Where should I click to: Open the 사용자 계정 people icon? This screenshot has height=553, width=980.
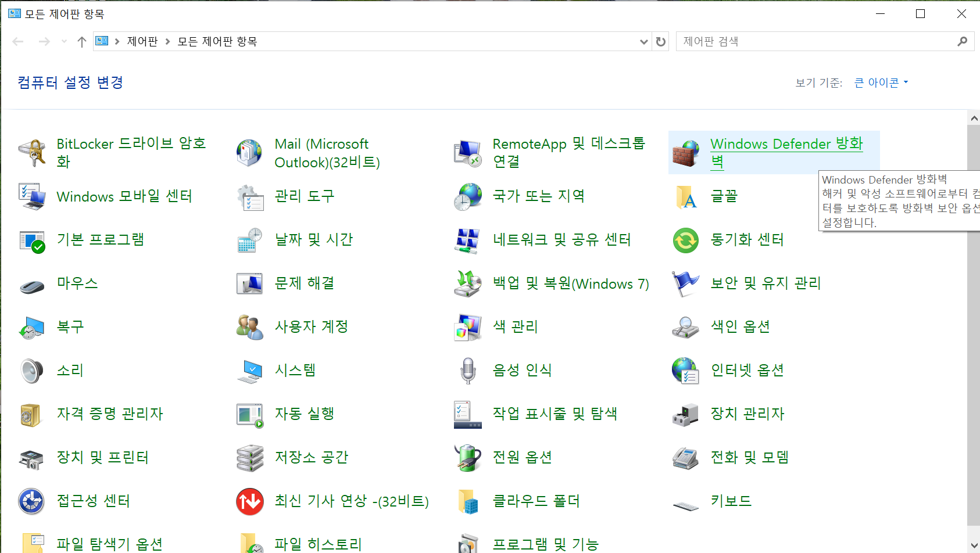[249, 327]
